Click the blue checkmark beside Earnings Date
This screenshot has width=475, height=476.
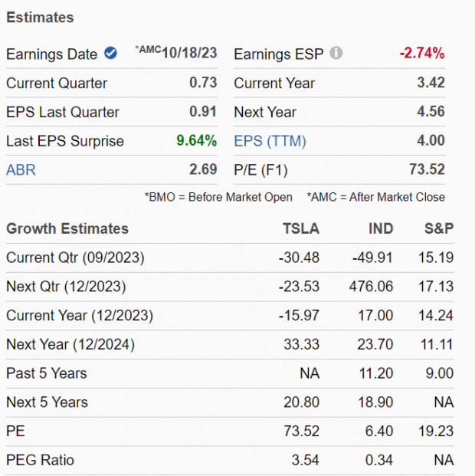[x=110, y=54]
